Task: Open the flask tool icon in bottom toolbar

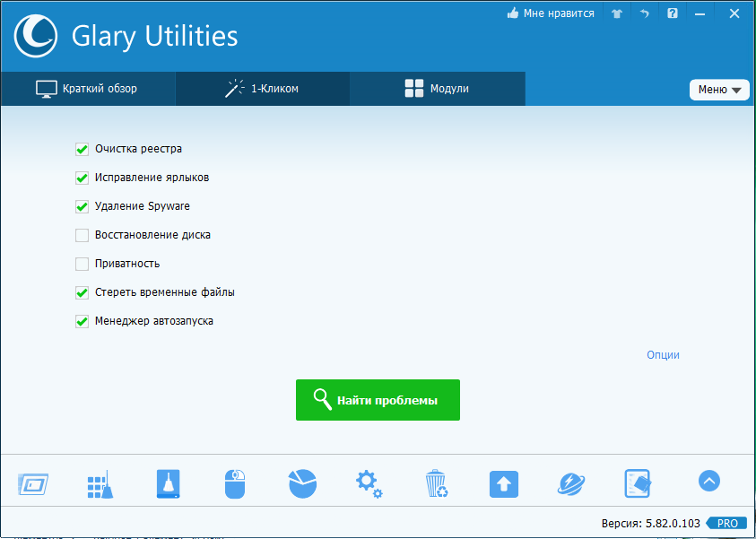Action: pos(167,482)
